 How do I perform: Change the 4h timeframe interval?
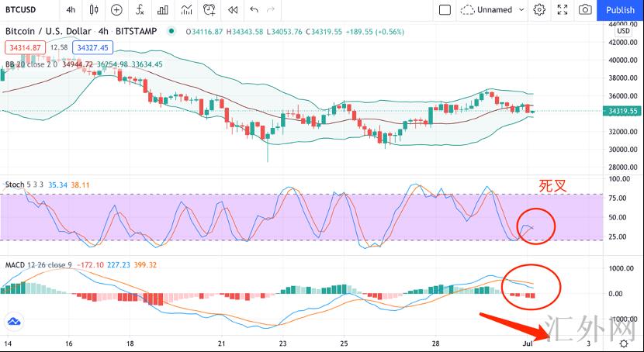click(71, 10)
